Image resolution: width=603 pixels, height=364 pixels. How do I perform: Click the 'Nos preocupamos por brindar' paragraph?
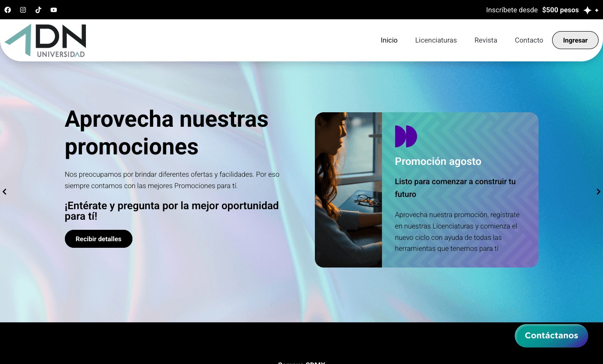172,180
